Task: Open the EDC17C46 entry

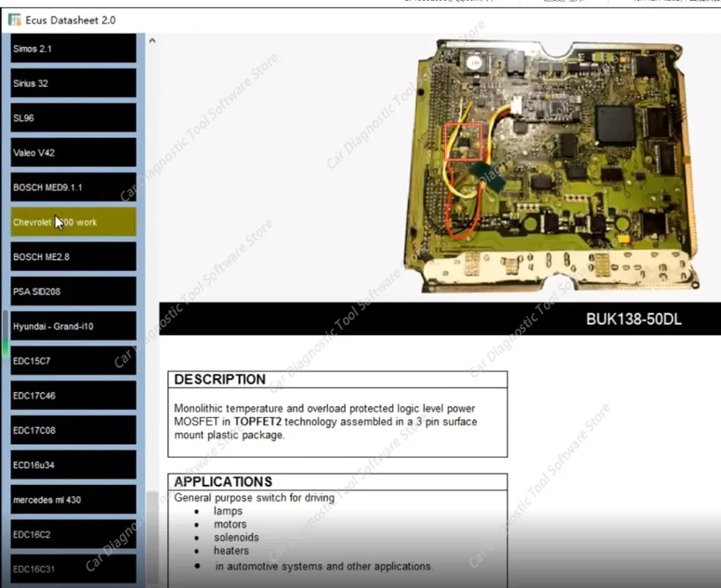Action: [73, 395]
